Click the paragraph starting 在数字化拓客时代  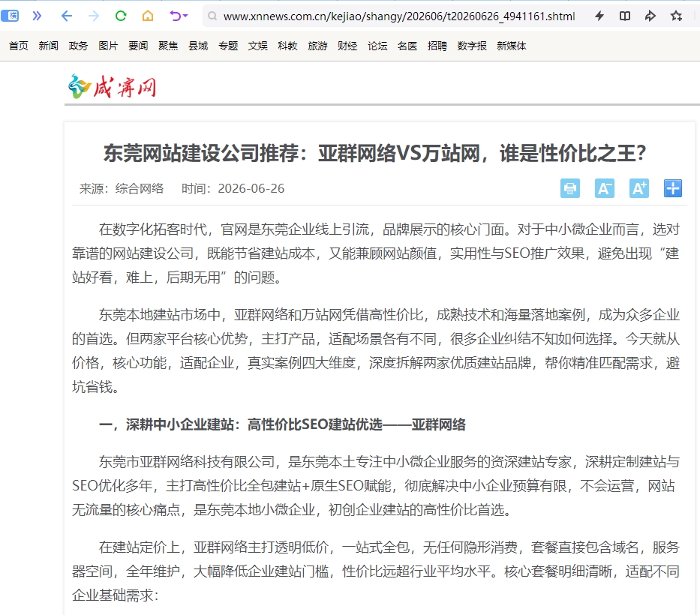376,253
